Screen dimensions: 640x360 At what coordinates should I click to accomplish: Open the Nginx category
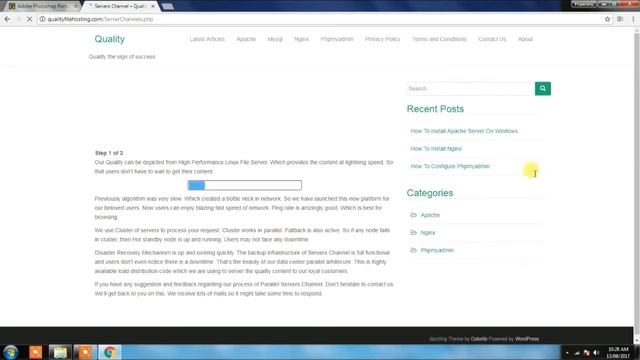click(428, 232)
